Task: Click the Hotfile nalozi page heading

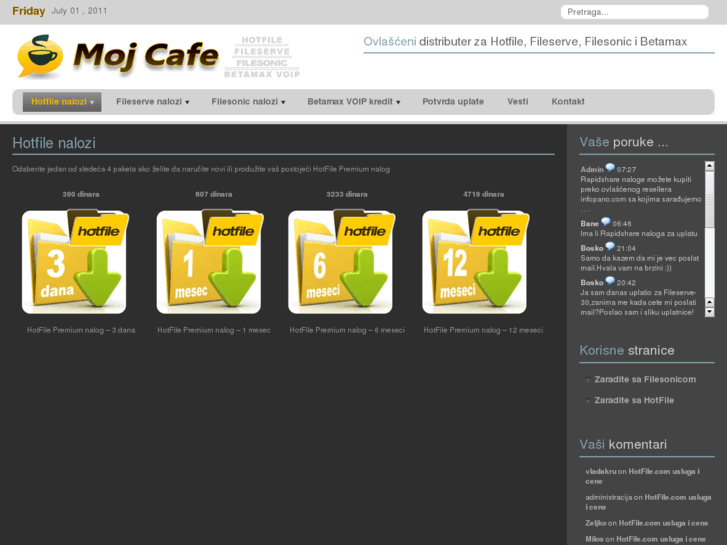Action: pos(54,143)
